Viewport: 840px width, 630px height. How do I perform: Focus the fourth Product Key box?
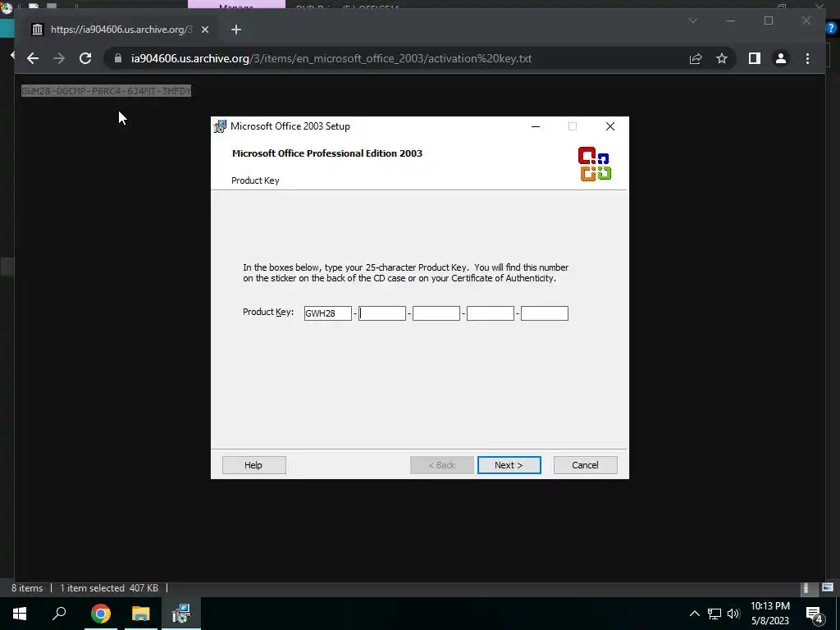[491, 313]
